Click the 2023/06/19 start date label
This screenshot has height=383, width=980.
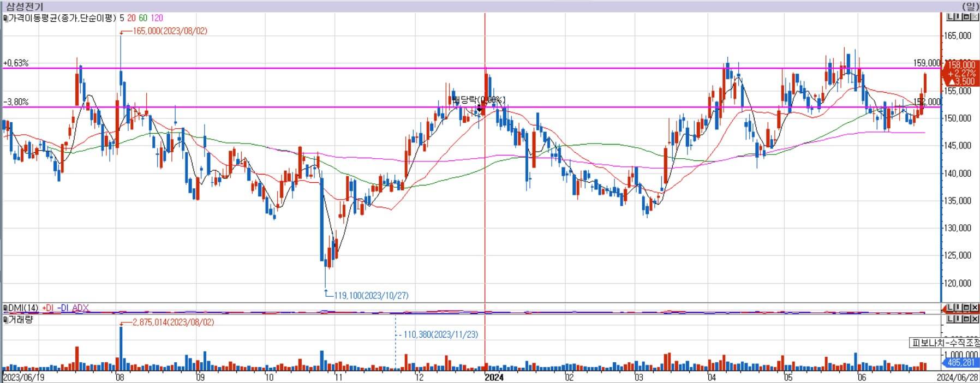pos(22,378)
